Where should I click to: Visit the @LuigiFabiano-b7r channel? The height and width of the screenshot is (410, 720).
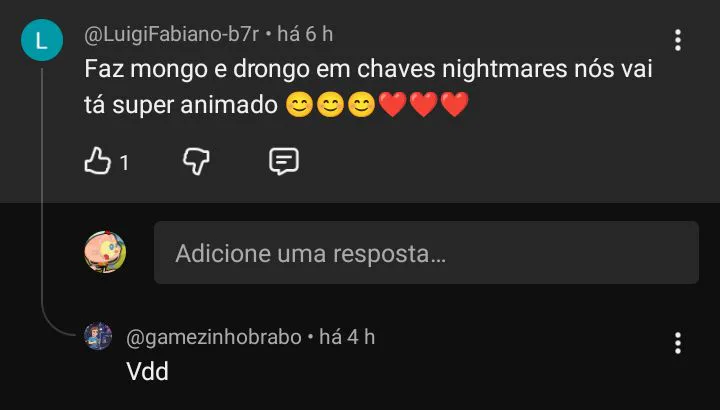(x=171, y=34)
